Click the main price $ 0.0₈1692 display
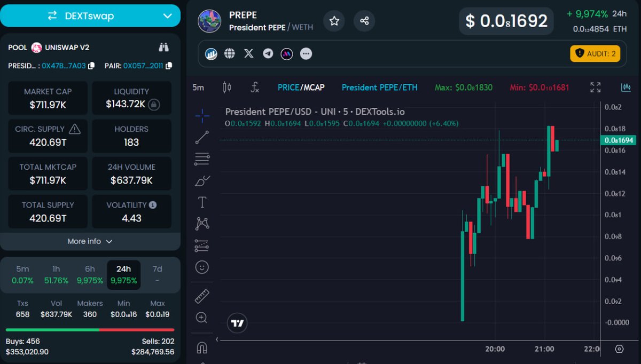This screenshot has width=641, height=364. (x=506, y=21)
